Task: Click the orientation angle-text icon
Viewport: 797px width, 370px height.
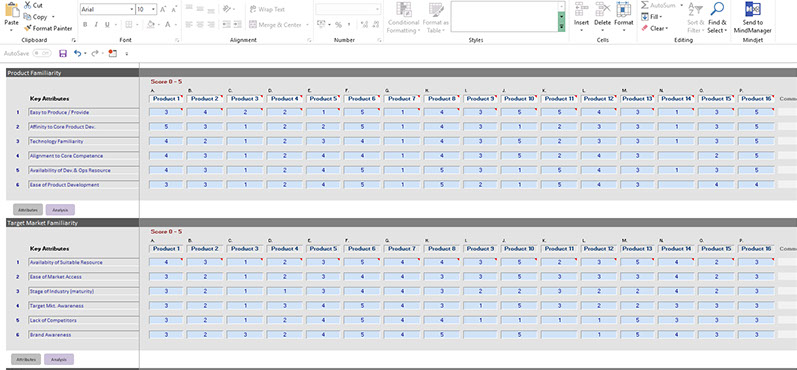Action: click(227, 9)
